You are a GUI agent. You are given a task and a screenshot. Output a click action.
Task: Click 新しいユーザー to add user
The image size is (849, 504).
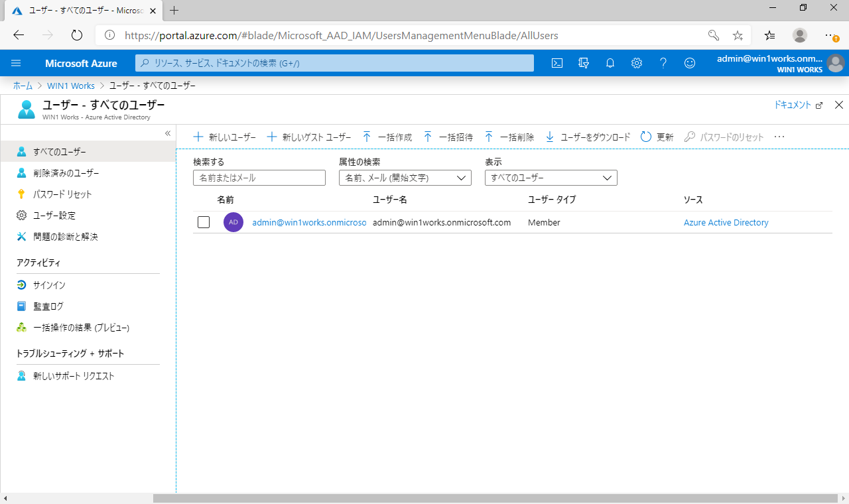click(224, 137)
